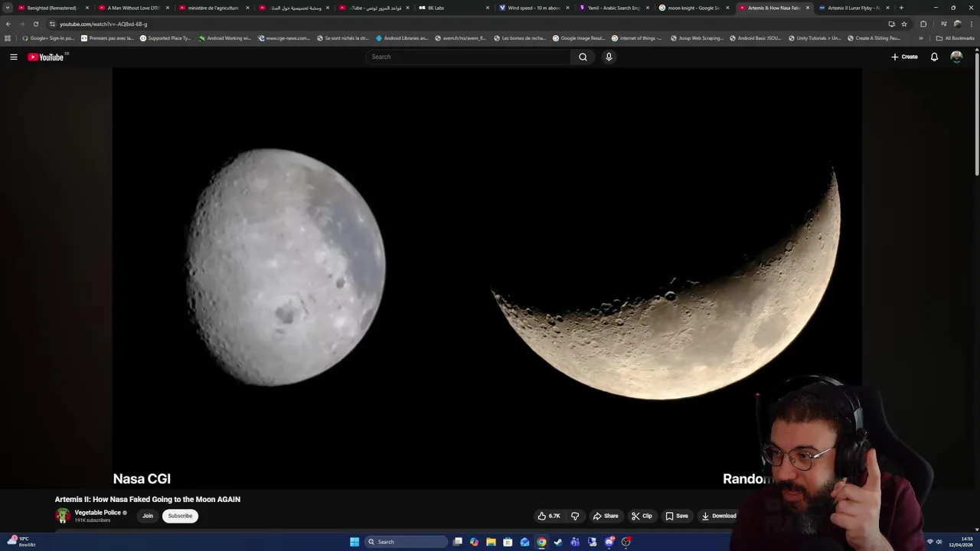Click the page vertical scrollbar
This screenshot has height=551, width=980.
click(977, 115)
